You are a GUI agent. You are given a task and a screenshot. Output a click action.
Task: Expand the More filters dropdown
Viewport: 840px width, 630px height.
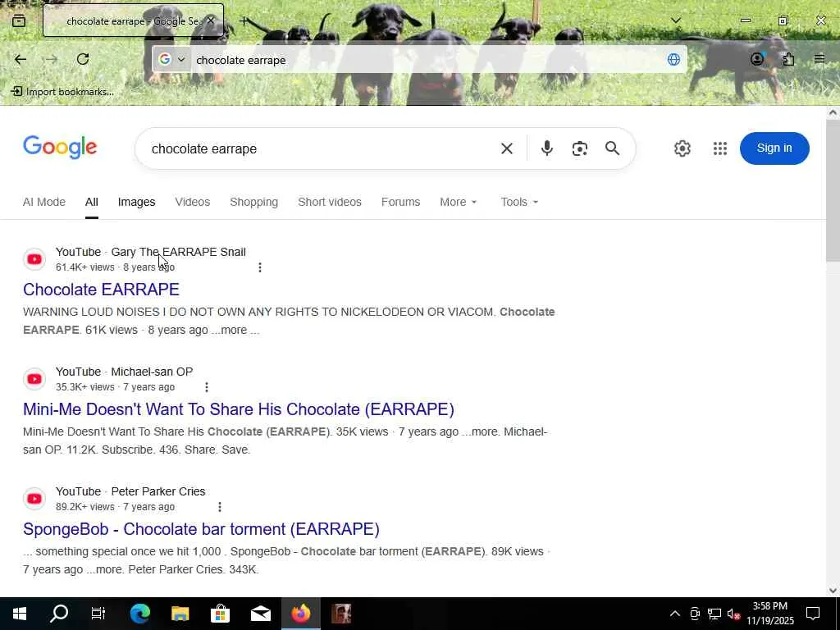tap(458, 202)
